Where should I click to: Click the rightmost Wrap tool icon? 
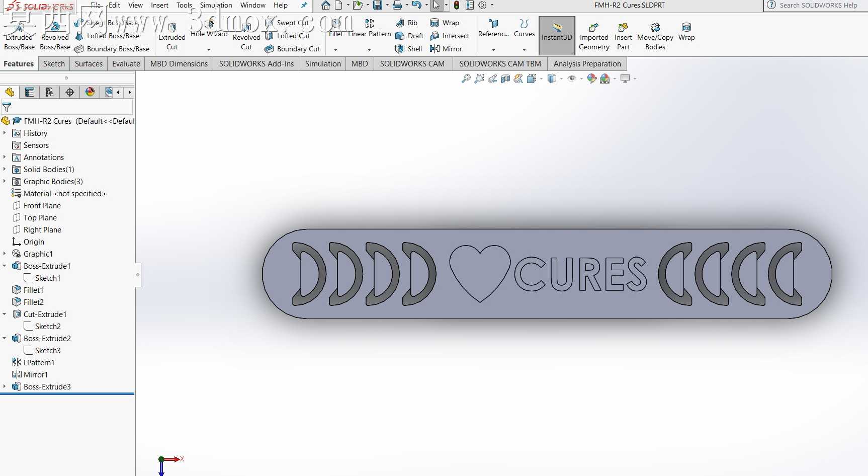(x=686, y=31)
